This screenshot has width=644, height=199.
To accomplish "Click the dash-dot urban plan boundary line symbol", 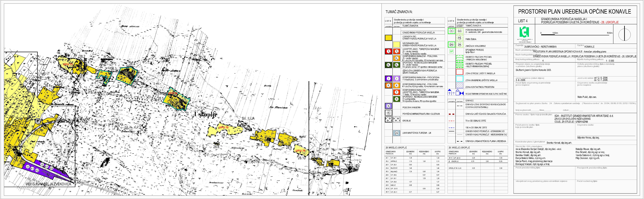I will 460,141.
